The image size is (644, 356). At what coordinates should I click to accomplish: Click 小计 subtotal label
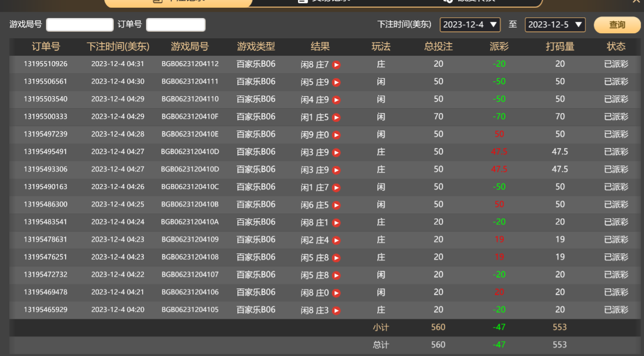click(x=380, y=328)
